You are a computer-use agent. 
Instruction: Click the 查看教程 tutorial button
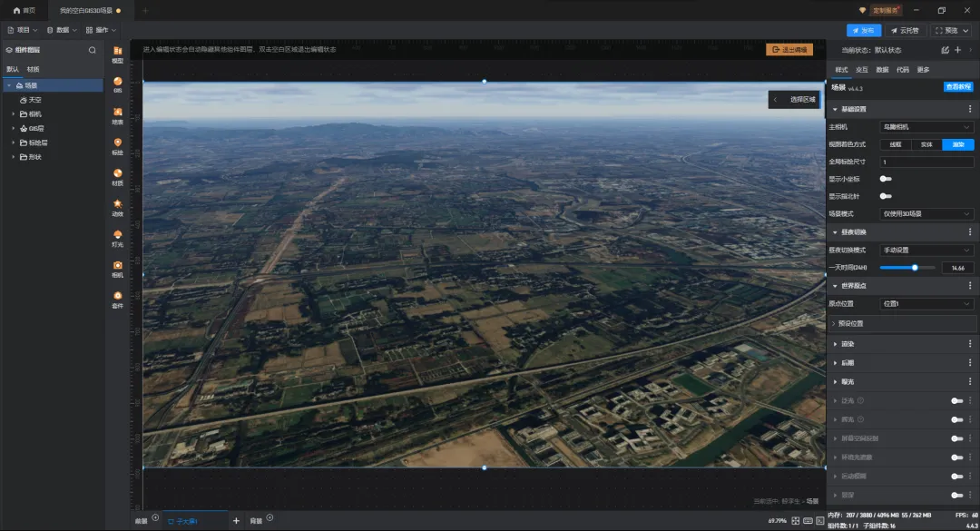pyautogui.click(x=958, y=87)
